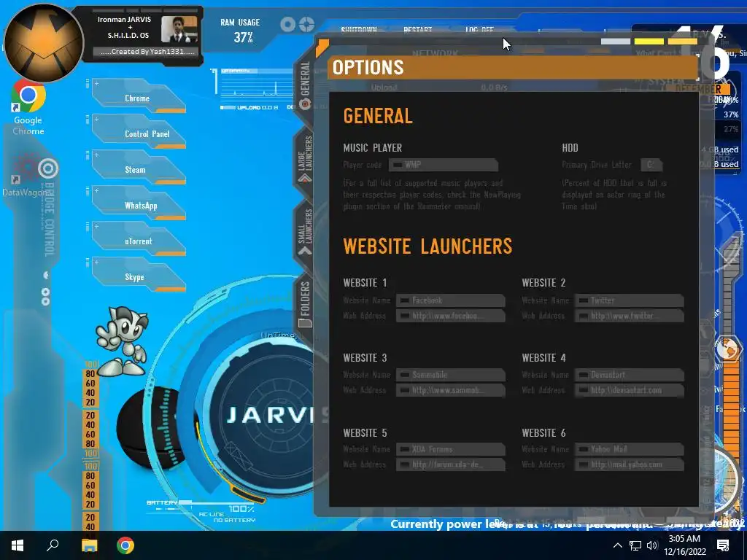The height and width of the screenshot is (560, 747).
Task: Edit Website 2 web address field
Action: point(630,316)
